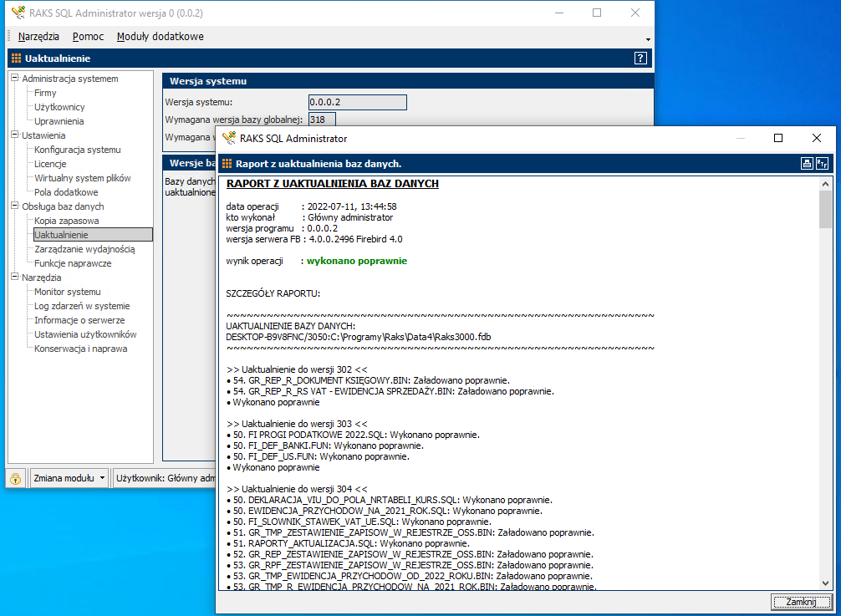Select Konserwacja i naprawa in the tree
The width and height of the screenshot is (841, 616).
pyautogui.click(x=81, y=349)
